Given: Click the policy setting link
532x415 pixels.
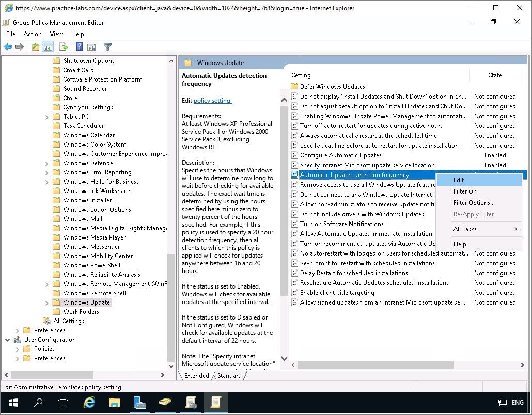Looking at the screenshot, I should click(212, 101).
